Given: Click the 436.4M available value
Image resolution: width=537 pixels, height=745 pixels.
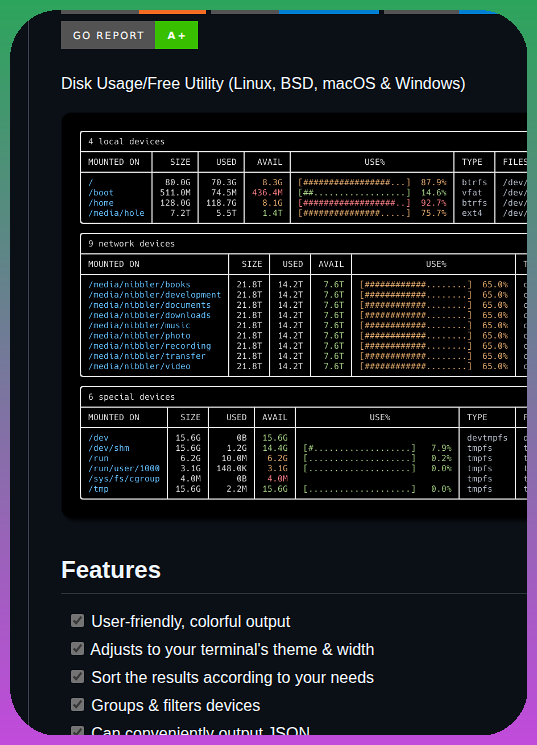Looking at the screenshot, I should click(x=267, y=193).
